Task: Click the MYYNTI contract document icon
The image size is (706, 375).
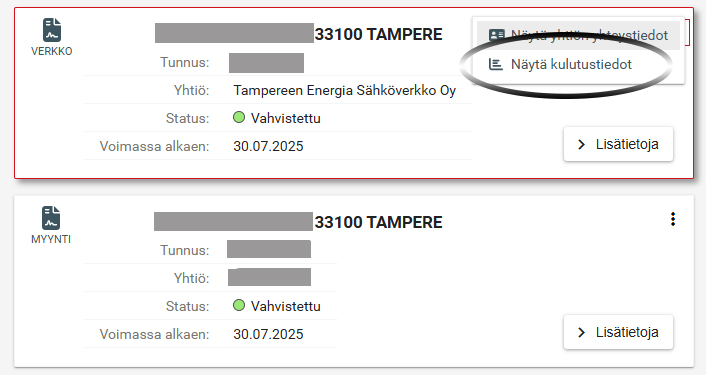Action: click(x=51, y=218)
